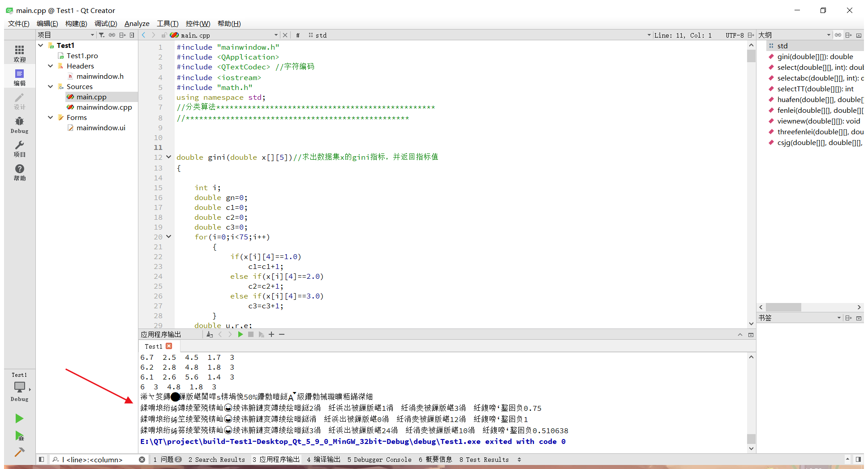Screen dimensions: 868x469
Task: Expand the filter funnel options in project panel
Action: pyautogui.click(x=101, y=34)
